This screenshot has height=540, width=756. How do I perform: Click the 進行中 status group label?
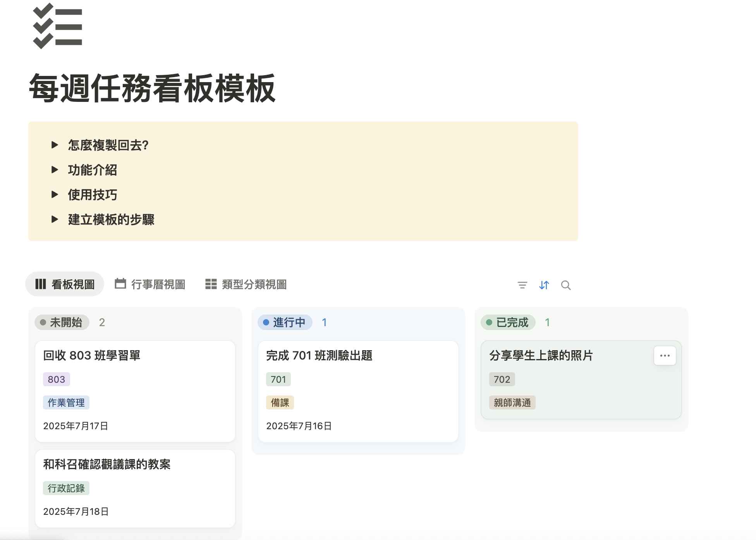tap(285, 322)
